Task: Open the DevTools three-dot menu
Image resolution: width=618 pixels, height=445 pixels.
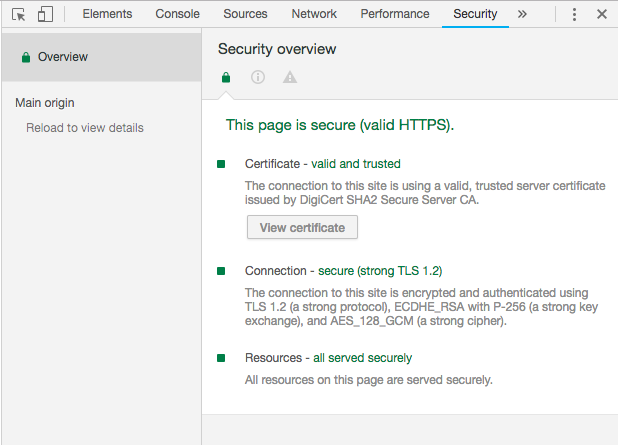Action: [574, 14]
